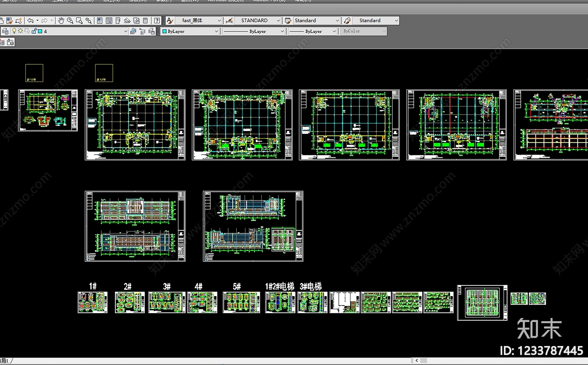Open the redo history dropdown arrow
588x365 pixels.
[51, 21]
